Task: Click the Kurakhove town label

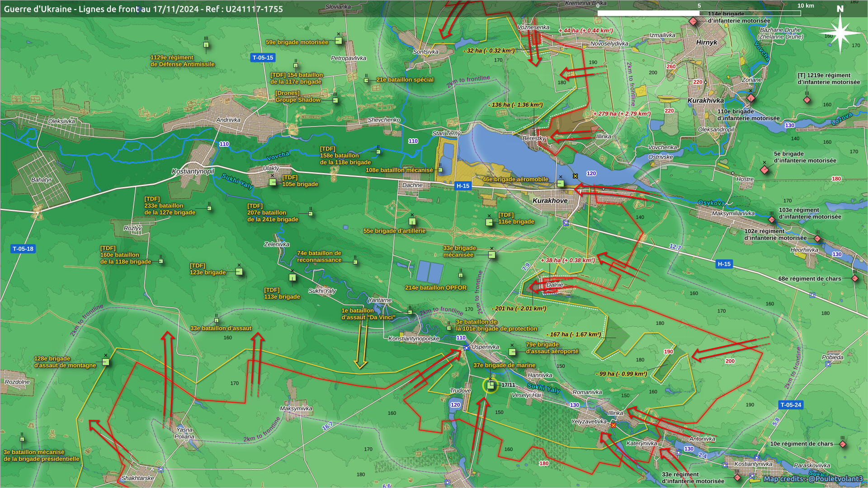Action: 550,201
